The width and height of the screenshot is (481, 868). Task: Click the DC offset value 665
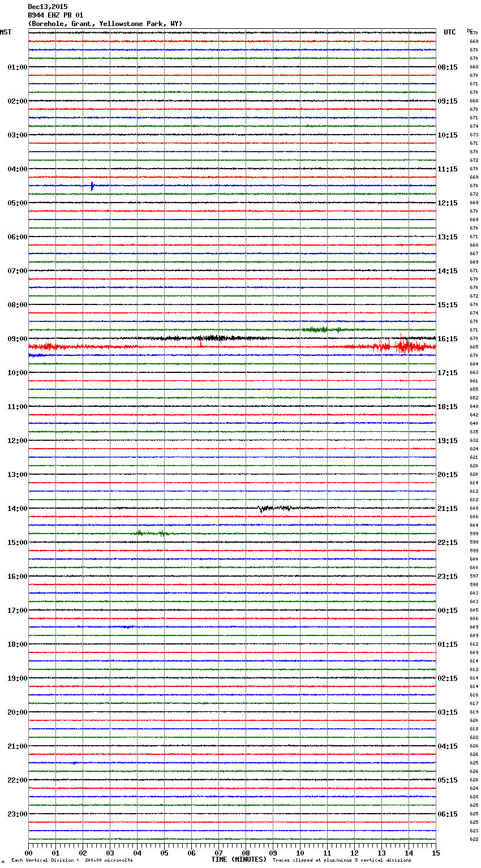474,347
